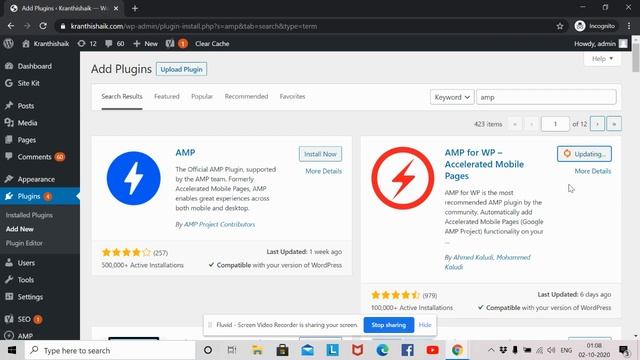Click the Kranthishaik site home icon
The height and width of the screenshot is (360, 640).
(x=26, y=44)
